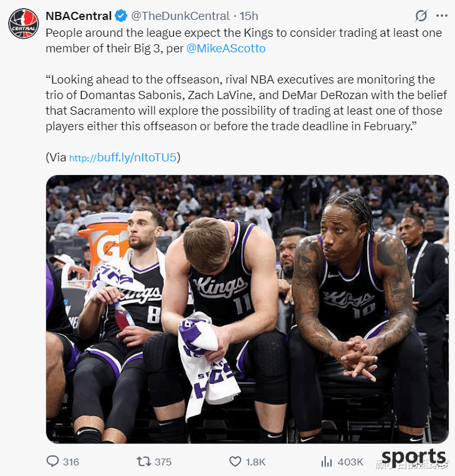Click the retweet arrows icon
This screenshot has height=476, width=455.
click(x=144, y=462)
